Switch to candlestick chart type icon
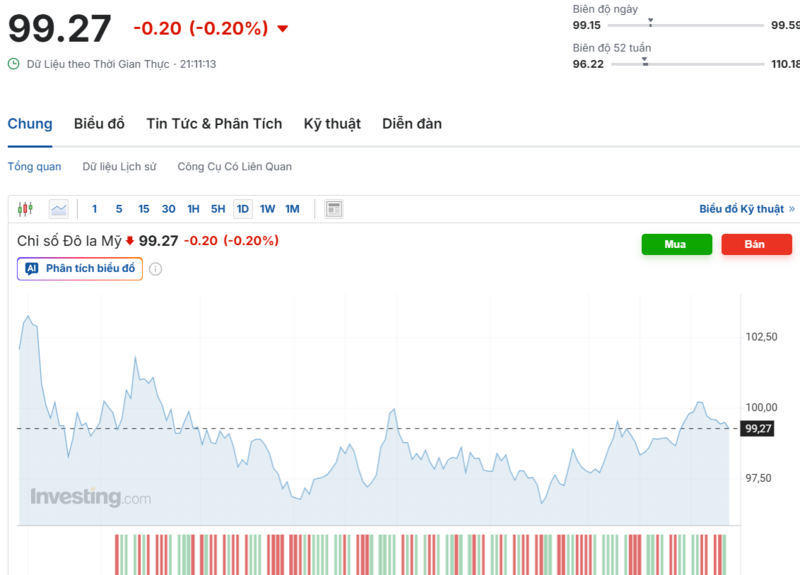 click(25, 209)
